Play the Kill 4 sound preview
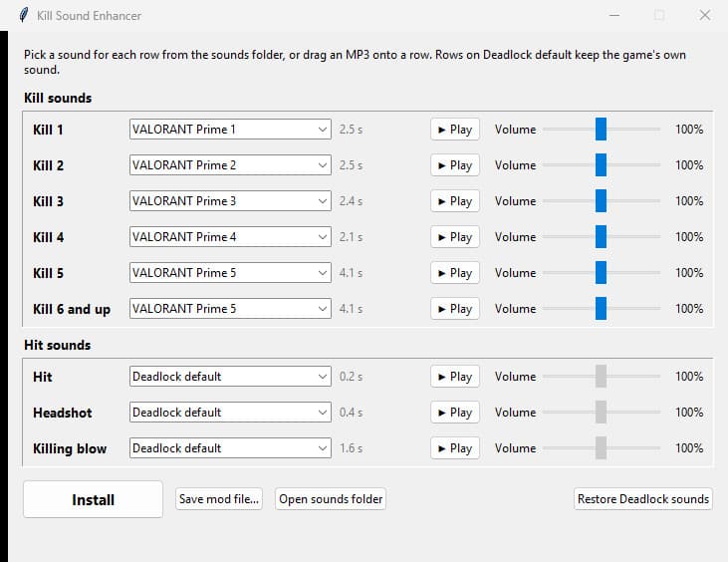The image size is (728, 562). pos(455,237)
